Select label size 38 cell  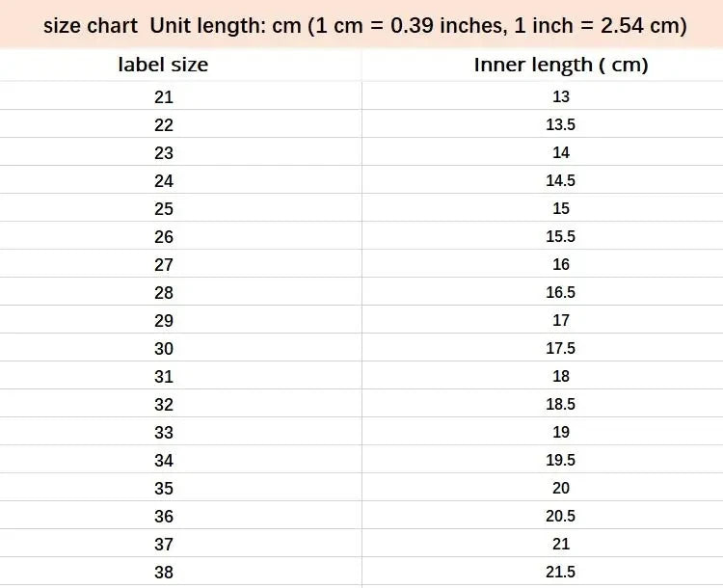163,572
